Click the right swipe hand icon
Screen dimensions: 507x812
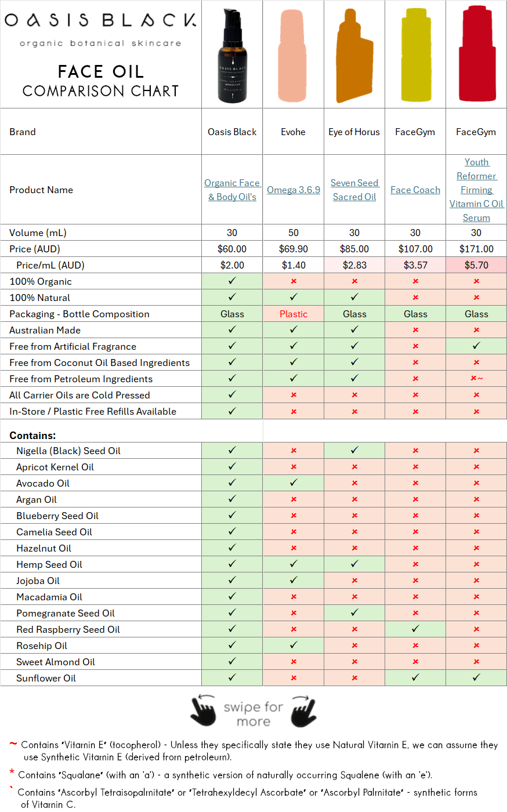[304, 710]
